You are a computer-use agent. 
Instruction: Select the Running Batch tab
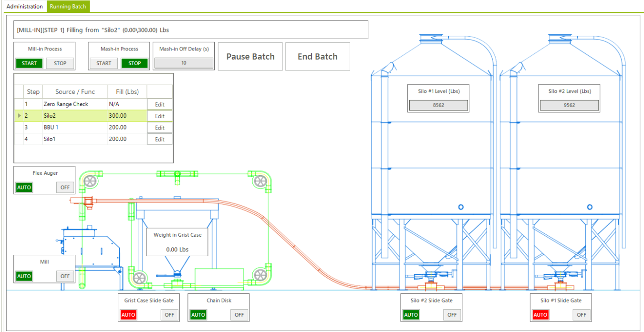point(67,6)
